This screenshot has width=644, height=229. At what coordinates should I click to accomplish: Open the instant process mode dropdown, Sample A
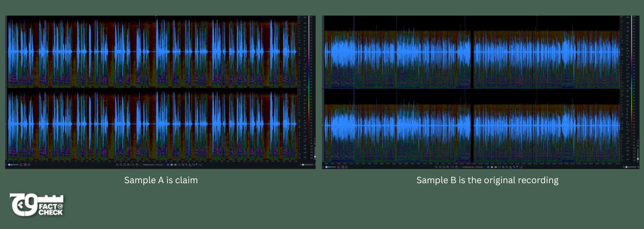coord(159,165)
